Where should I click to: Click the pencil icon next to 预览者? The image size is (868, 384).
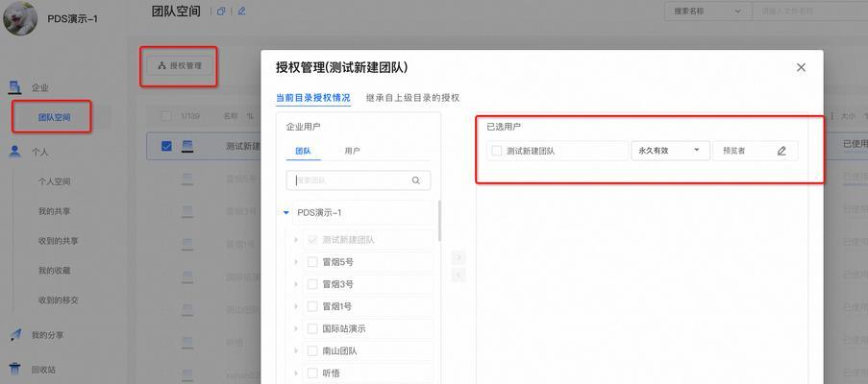click(781, 151)
